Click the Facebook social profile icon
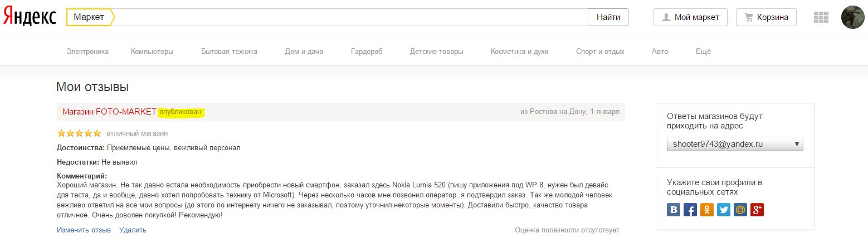 [x=690, y=210]
